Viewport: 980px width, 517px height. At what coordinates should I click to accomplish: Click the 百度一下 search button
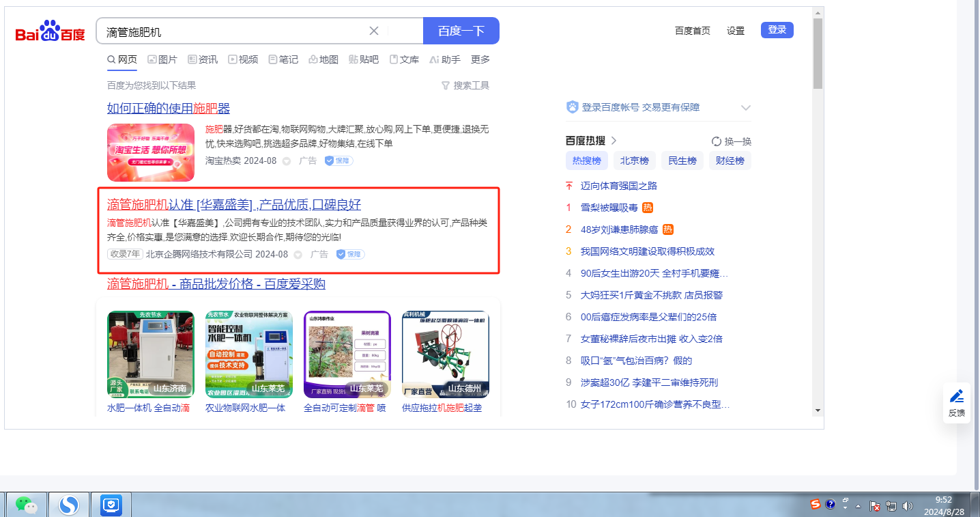[461, 31]
